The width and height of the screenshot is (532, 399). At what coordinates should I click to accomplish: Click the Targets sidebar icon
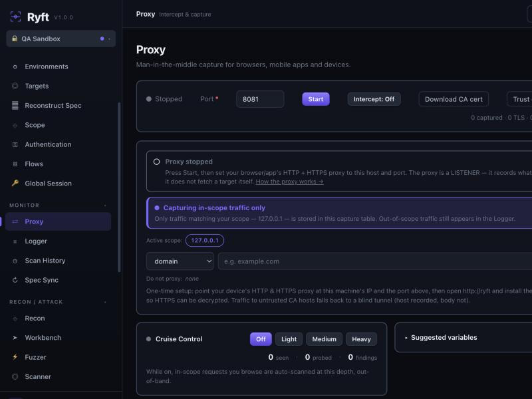point(15,86)
